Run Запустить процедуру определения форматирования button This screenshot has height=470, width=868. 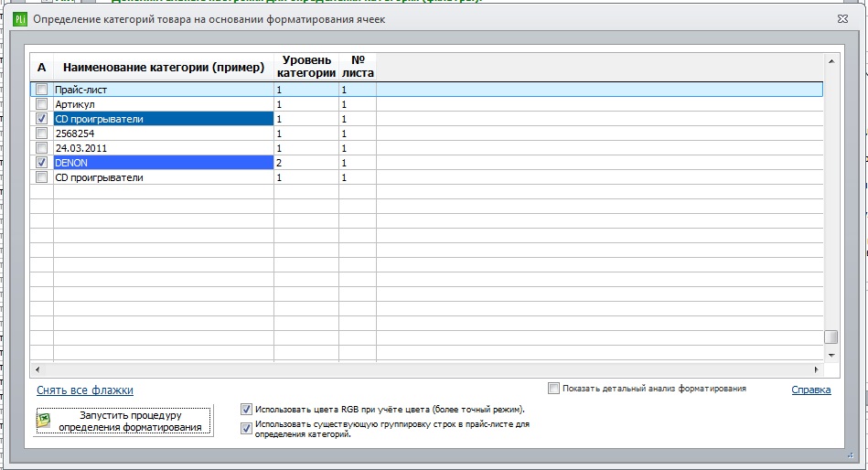123,421
